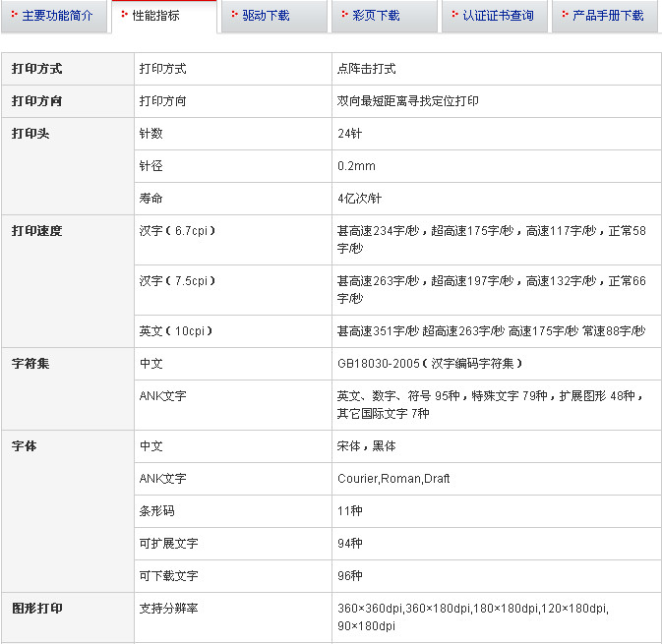The height and width of the screenshot is (644, 662).
Task: Click the 点阵击打式 value cell
Action: 366,69
